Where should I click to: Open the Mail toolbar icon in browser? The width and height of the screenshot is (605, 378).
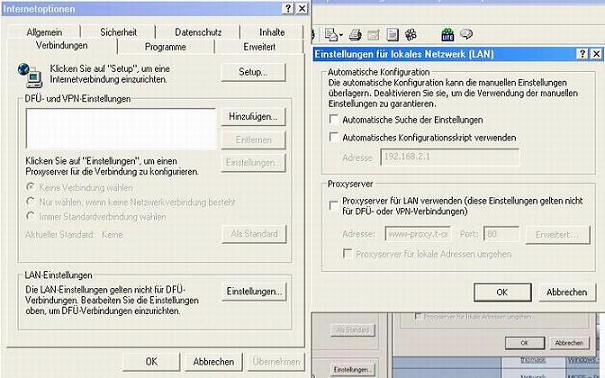[x=331, y=35]
